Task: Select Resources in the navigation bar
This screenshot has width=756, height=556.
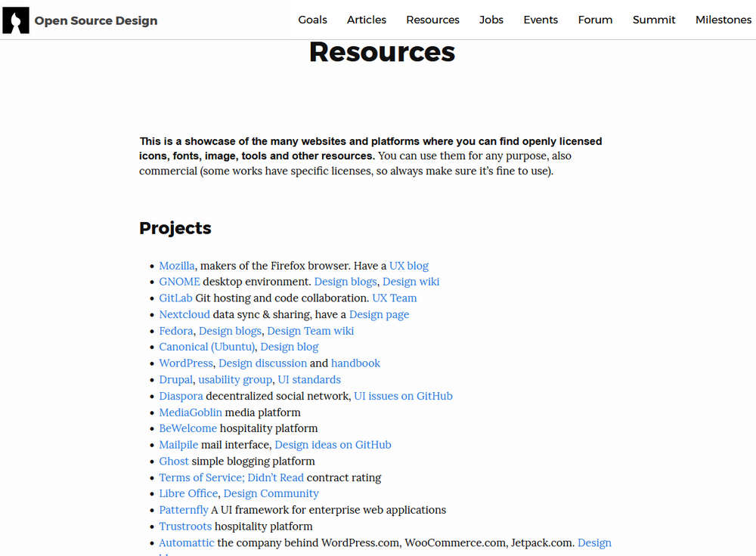Action: [432, 20]
